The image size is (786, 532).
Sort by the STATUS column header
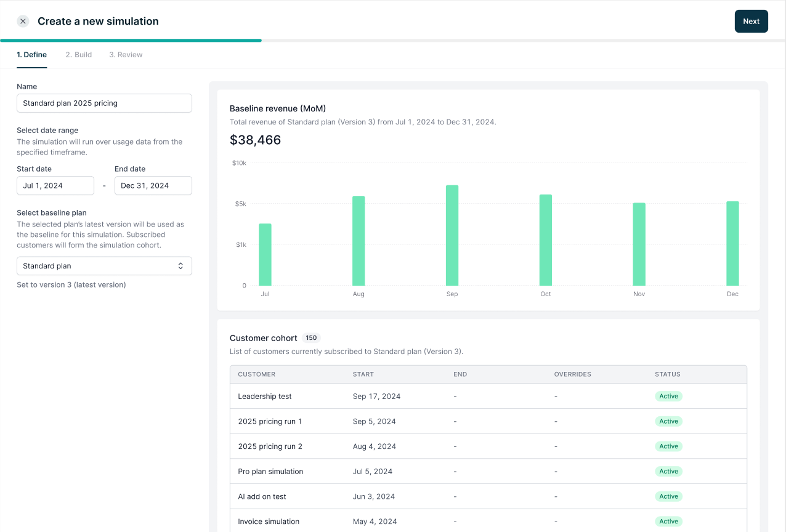click(668, 374)
